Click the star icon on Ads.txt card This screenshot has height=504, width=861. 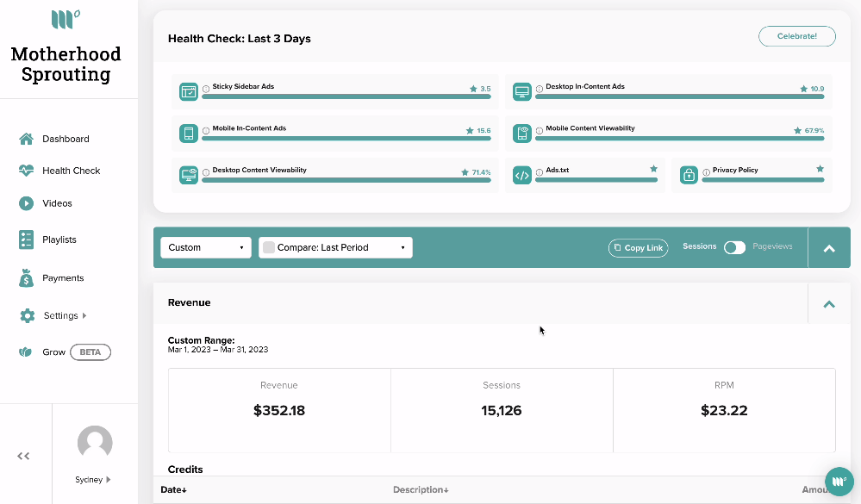(x=653, y=169)
